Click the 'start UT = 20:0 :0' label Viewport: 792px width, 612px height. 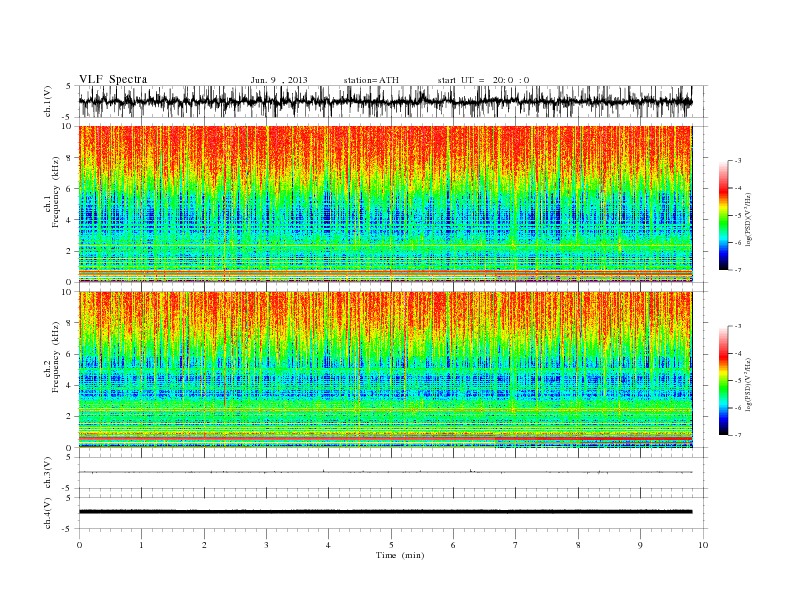click(x=483, y=80)
